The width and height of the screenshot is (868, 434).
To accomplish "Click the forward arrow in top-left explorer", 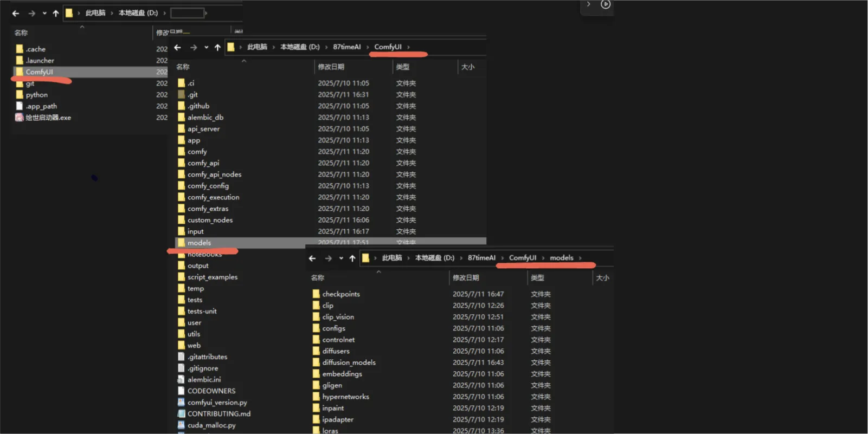I will click(x=31, y=14).
